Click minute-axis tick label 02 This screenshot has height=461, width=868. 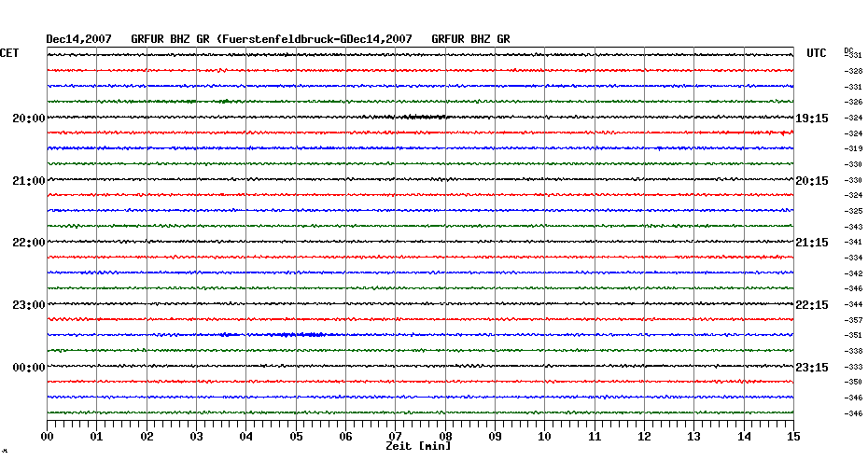point(147,437)
